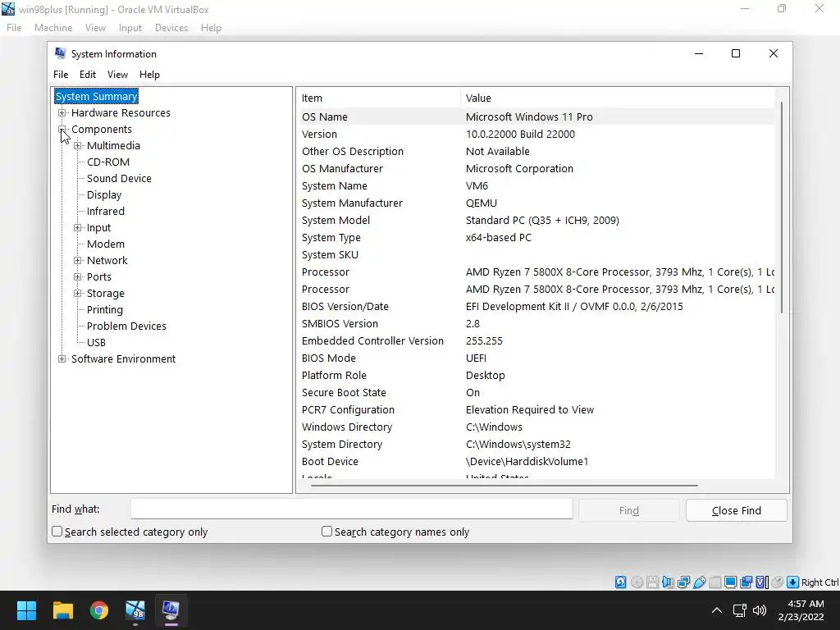Expand the Network node
Screen dimensions: 840x630
click(x=78, y=260)
